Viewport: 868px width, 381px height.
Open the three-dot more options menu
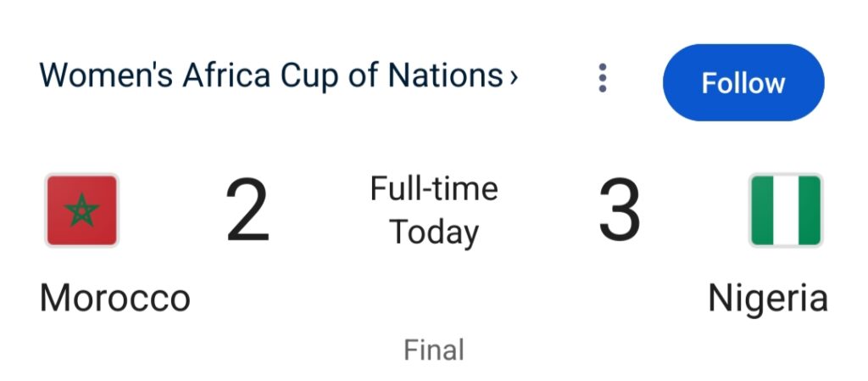tap(603, 78)
